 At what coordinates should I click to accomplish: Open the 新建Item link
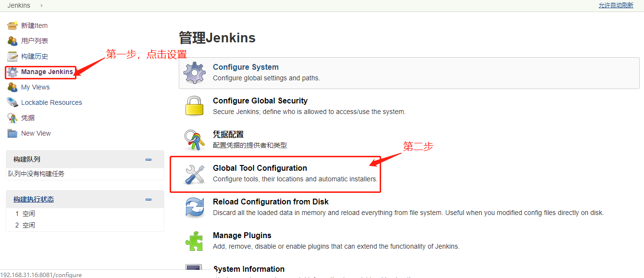34,25
